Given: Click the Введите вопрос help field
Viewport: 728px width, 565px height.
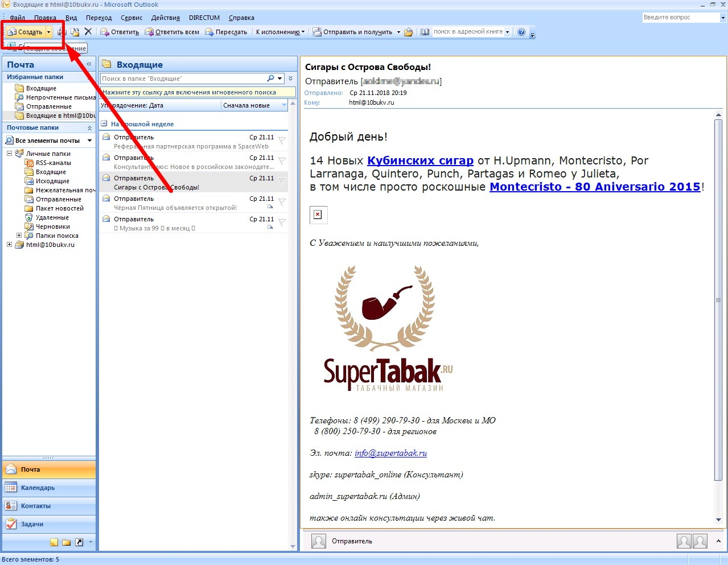Looking at the screenshot, I should (681, 18).
